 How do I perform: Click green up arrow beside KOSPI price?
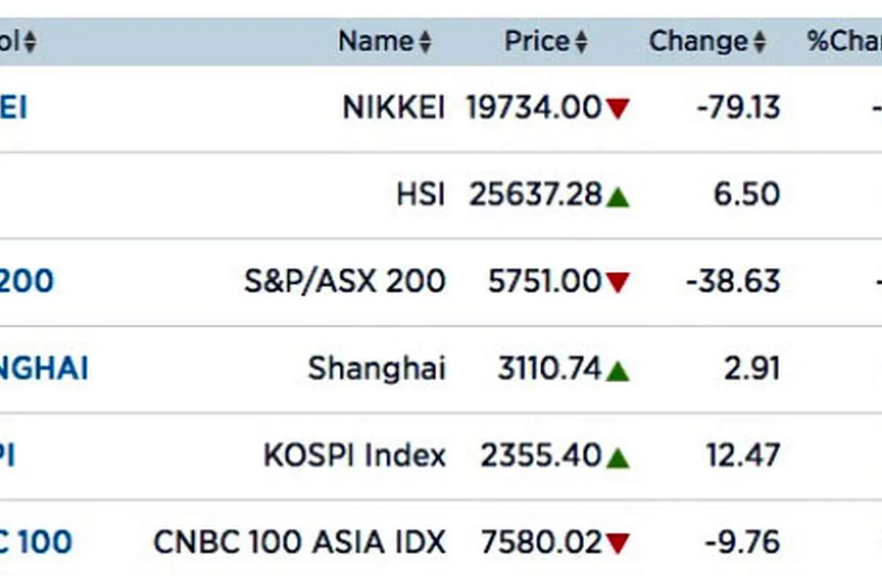pyautogui.click(x=617, y=457)
